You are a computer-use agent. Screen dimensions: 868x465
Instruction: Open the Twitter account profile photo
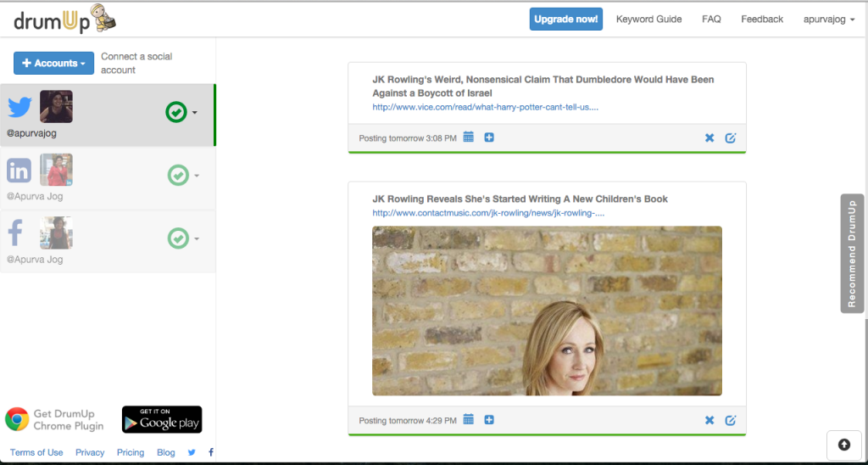click(x=56, y=106)
